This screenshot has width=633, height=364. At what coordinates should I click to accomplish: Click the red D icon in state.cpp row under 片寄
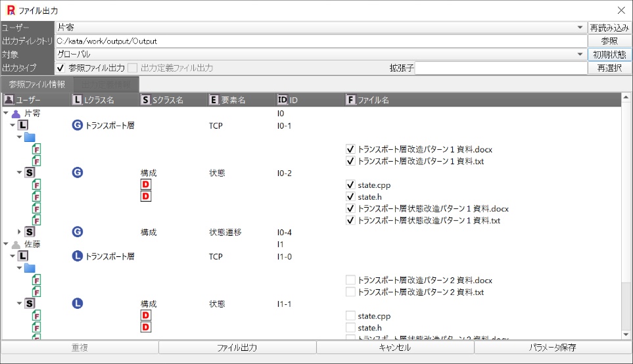tap(146, 185)
